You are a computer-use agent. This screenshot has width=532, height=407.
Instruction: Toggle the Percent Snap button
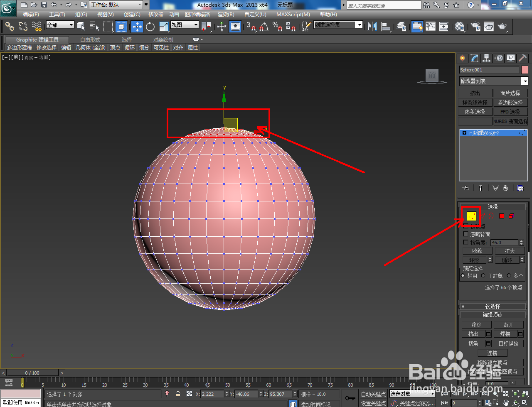(x=278, y=27)
